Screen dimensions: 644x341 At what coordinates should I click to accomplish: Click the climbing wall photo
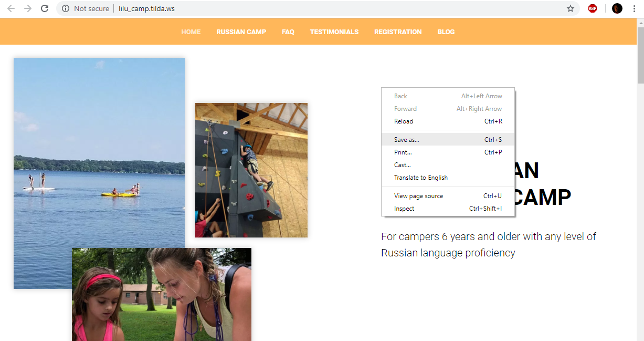[x=251, y=170]
